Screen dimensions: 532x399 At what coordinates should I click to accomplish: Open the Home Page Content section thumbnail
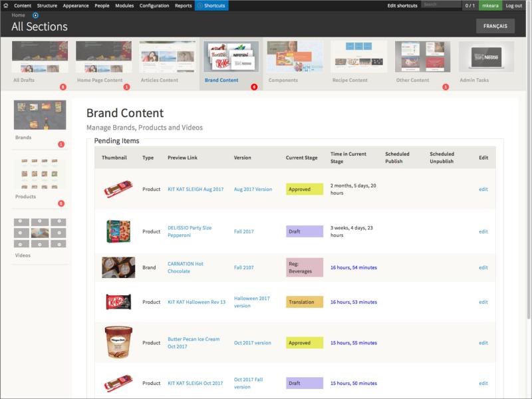(x=104, y=57)
